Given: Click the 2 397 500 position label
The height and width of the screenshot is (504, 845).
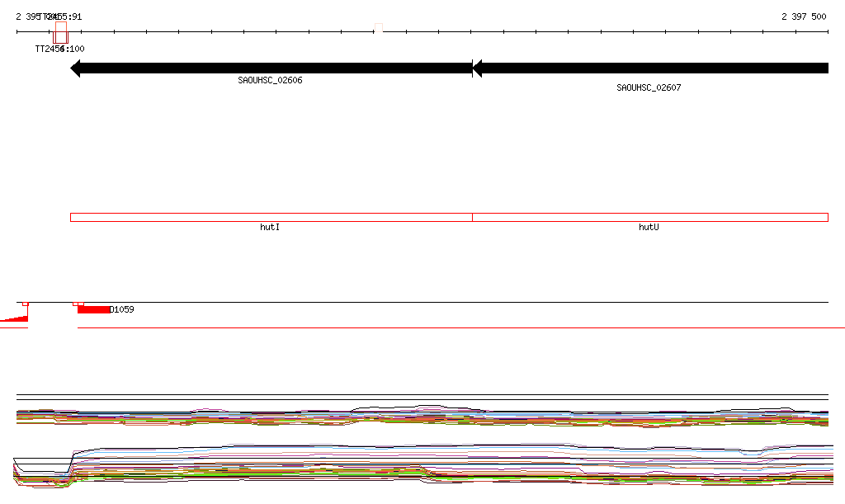Looking at the screenshot, I should [803, 16].
